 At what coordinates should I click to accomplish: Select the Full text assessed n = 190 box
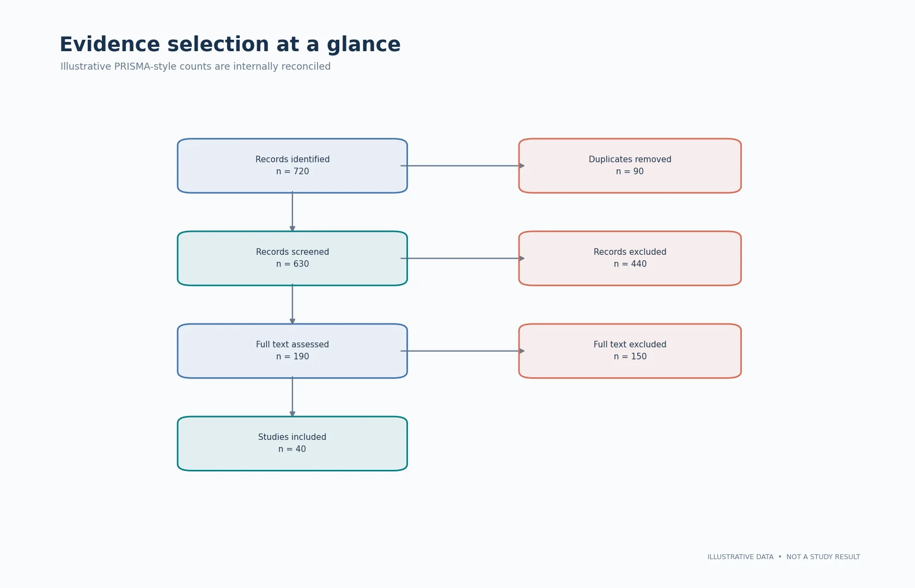[292, 351]
